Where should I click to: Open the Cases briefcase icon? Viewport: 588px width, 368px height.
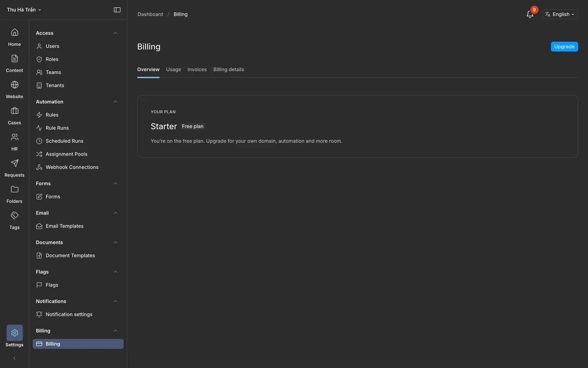click(x=14, y=111)
